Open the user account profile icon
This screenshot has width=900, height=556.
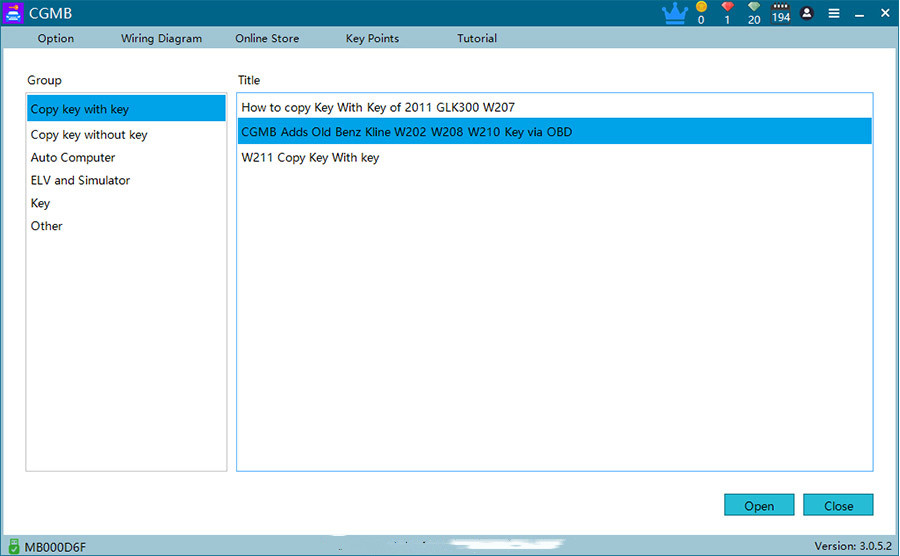[806, 13]
